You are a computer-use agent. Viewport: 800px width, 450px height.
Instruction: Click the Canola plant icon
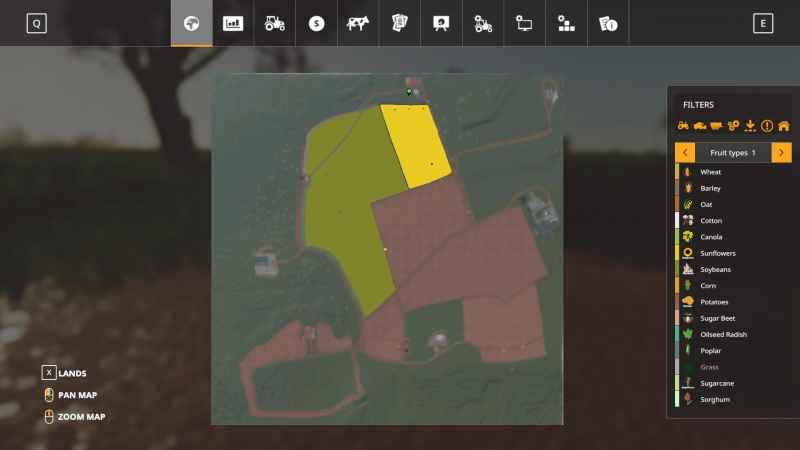pos(688,237)
